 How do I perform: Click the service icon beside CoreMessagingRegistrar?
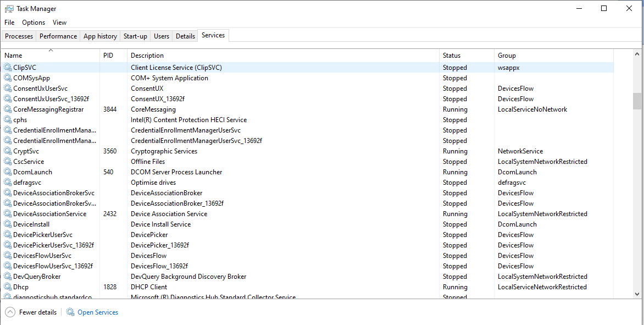click(7, 109)
